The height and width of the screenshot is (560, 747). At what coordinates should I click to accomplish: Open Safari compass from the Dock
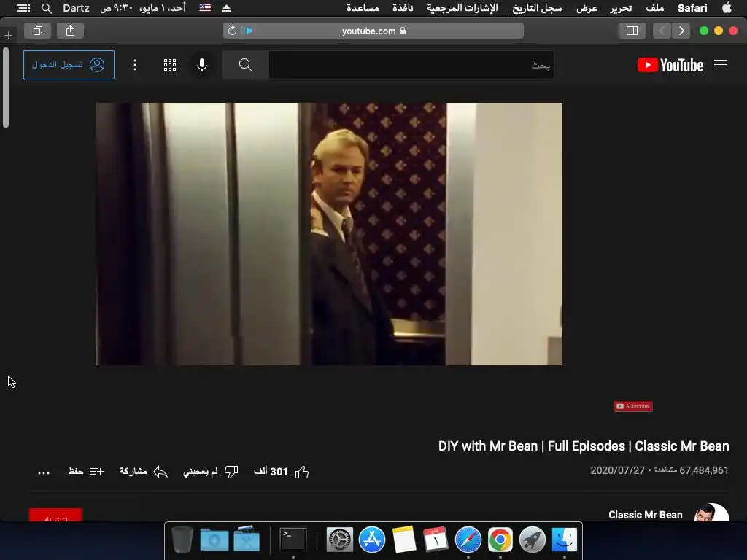pyautogui.click(x=468, y=540)
